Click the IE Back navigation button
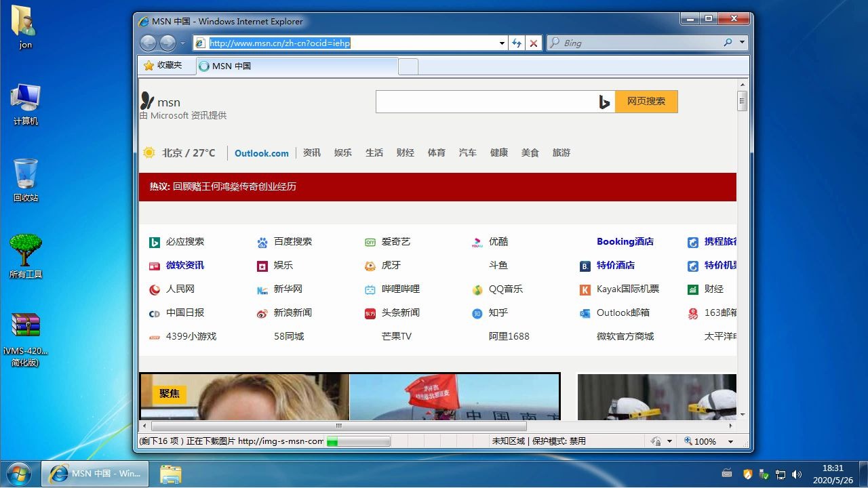Screen dimensions: 868x488 click(149, 43)
